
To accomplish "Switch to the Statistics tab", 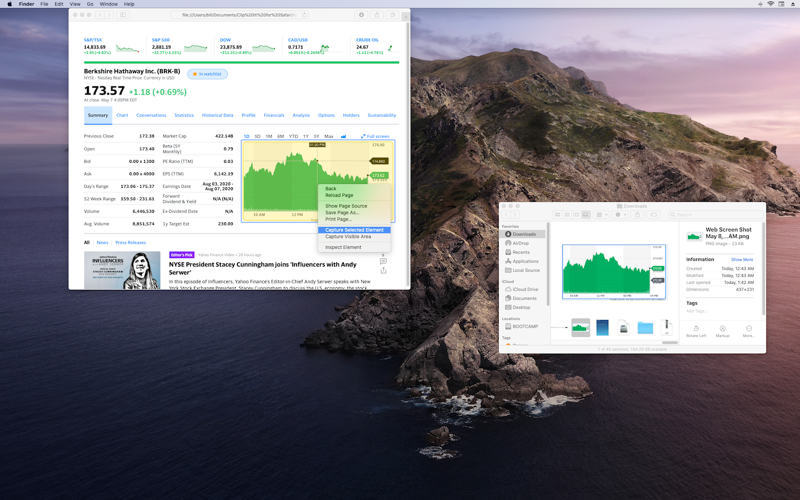I will [184, 115].
